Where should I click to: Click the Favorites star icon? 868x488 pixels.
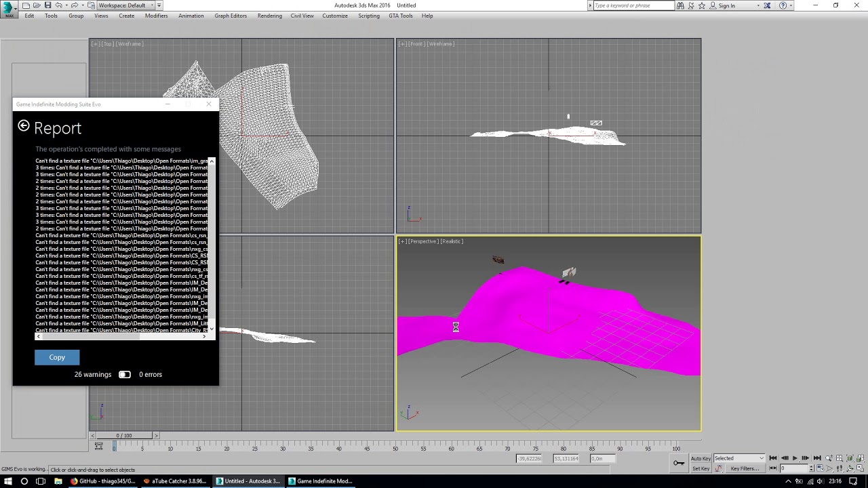(703, 5)
